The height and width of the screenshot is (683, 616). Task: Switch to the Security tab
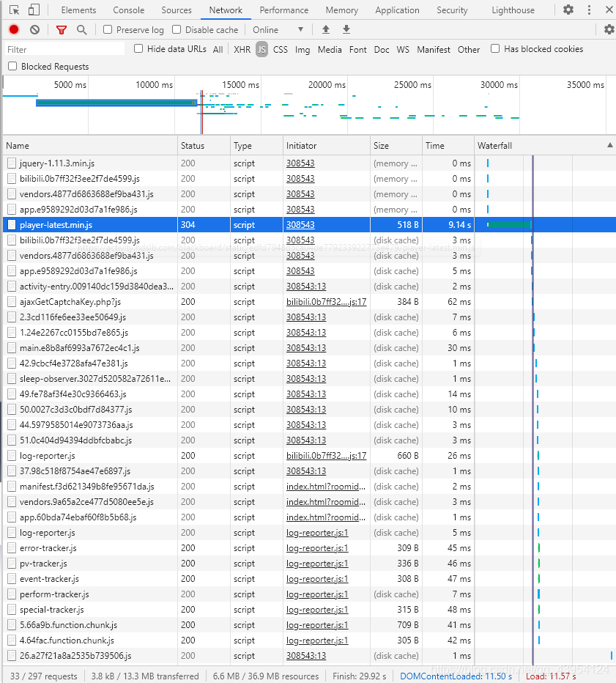pos(452,10)
